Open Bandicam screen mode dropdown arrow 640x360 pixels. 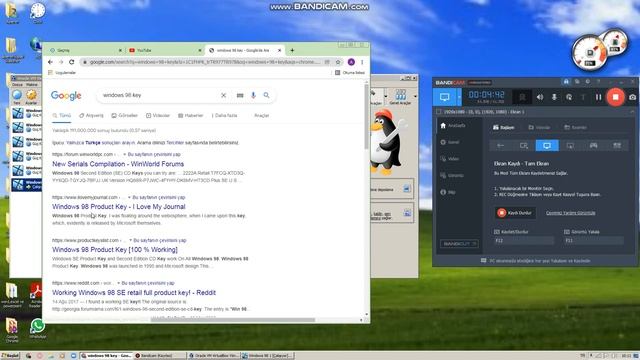pyautogui.click(x=459, y=97)
